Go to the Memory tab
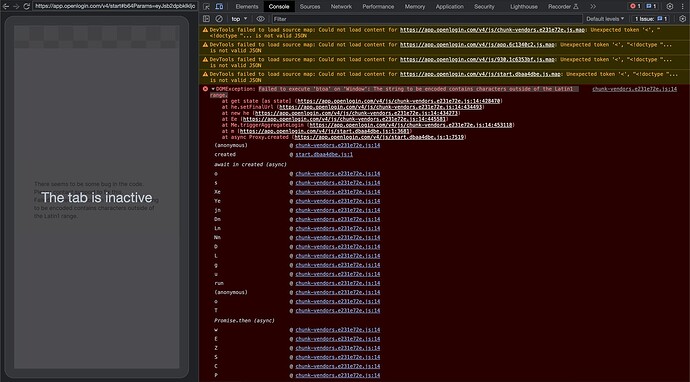This screenshot has height=382, width=690. [415, 7]
